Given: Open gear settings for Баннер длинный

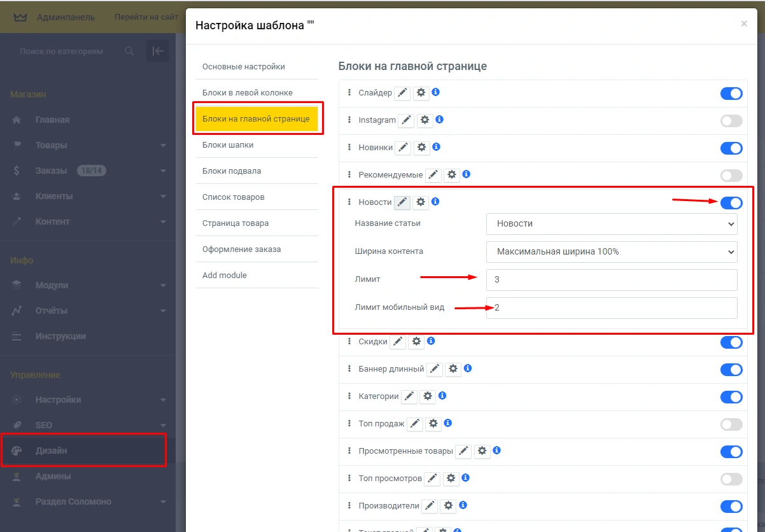Looking at the screenshot, I should click(x=453, y=369).
